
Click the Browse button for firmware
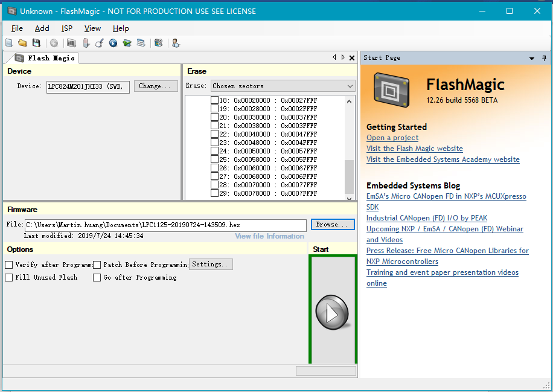coord(332,224)
